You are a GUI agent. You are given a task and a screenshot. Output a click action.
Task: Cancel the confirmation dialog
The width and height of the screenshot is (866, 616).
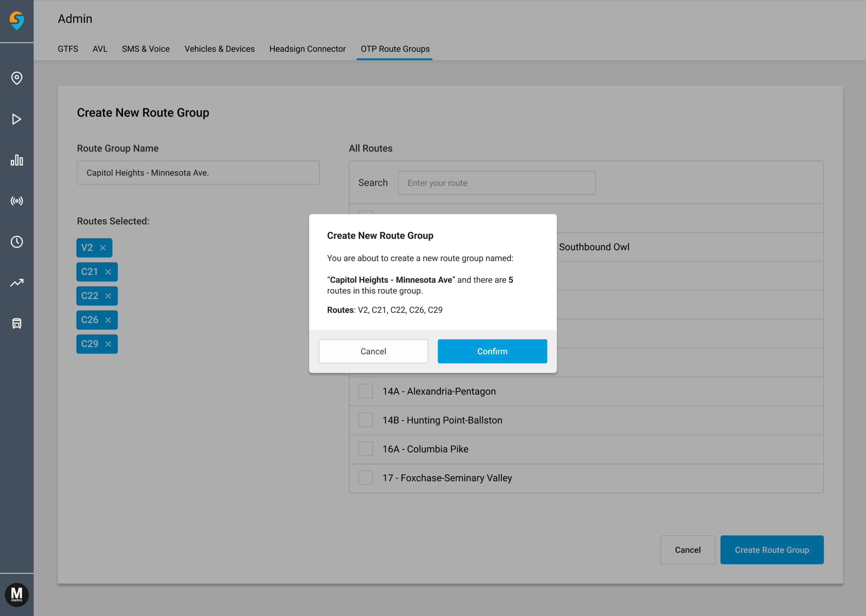click(x=373, y=351)
